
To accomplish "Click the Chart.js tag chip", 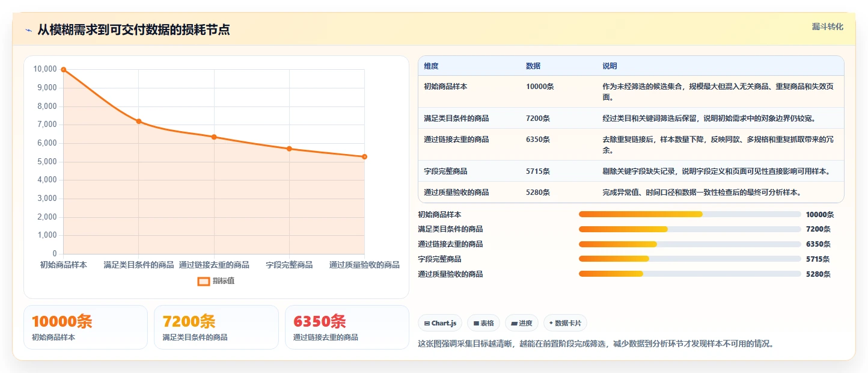I will [x=440, y=323].
